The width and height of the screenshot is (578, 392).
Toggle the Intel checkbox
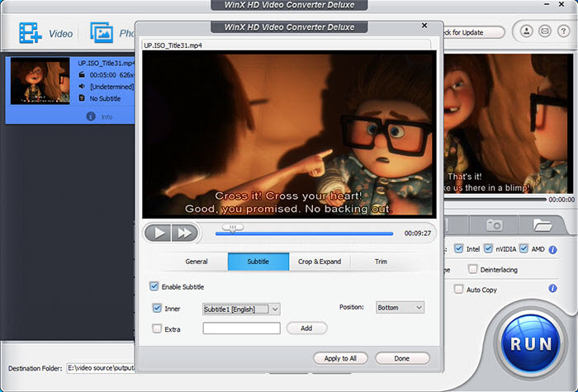(458, 248)
